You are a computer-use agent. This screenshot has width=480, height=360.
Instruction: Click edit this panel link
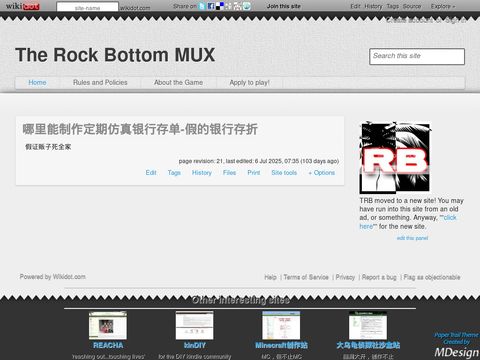[x=412, y=238]
